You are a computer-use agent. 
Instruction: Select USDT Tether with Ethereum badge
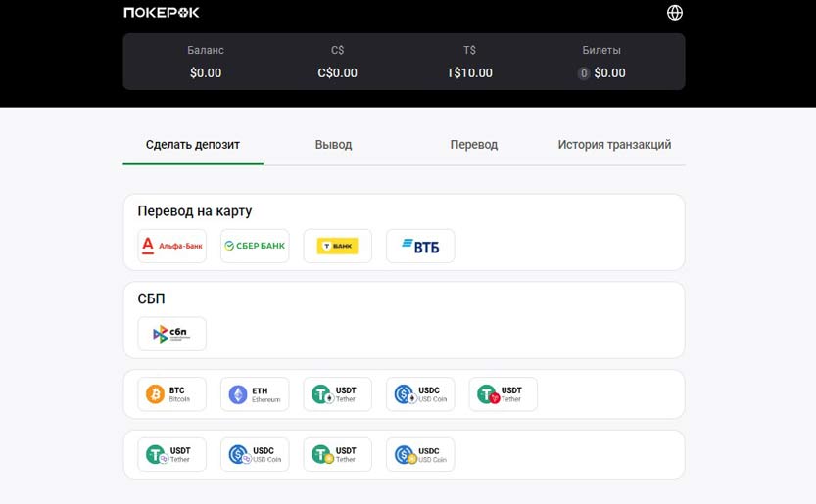[x=337, y=394]
